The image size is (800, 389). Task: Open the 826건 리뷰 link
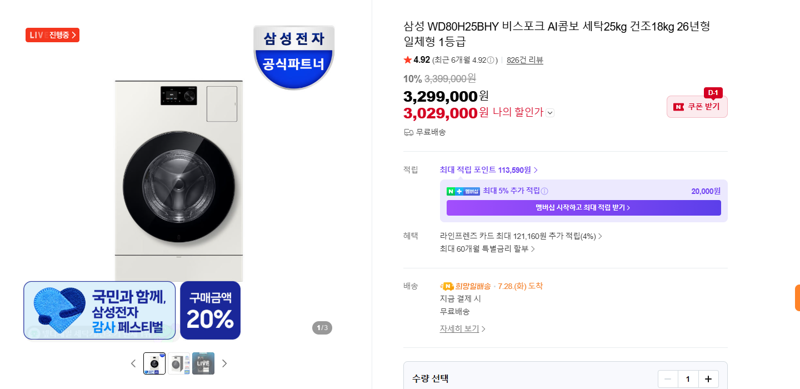click(524, 60)
